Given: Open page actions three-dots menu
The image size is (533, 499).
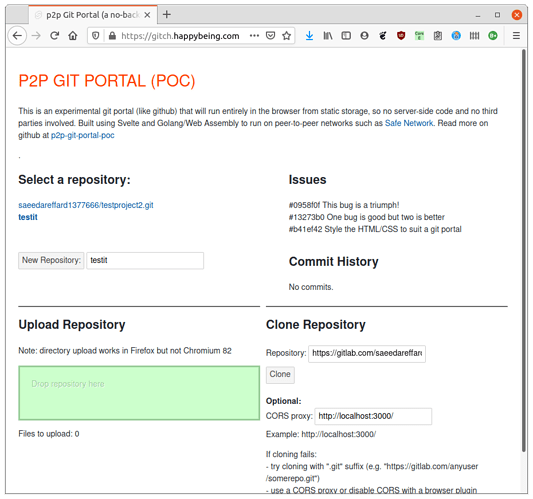Looking at the screenshot, I should click(254, 35).
